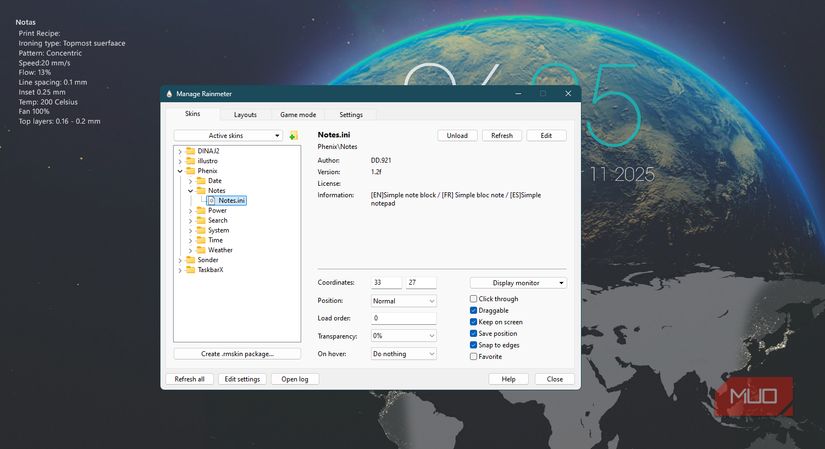
Task: Tick the Favorite checkbox
Action: (474, 356)
